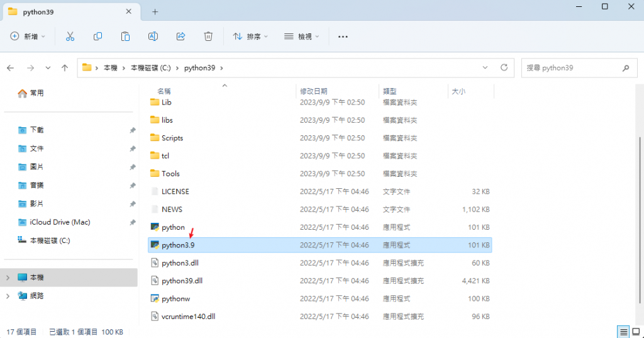Open 圖片 in the navigation pane
This screenshot has width=644, height=338.
click(36, 167)
